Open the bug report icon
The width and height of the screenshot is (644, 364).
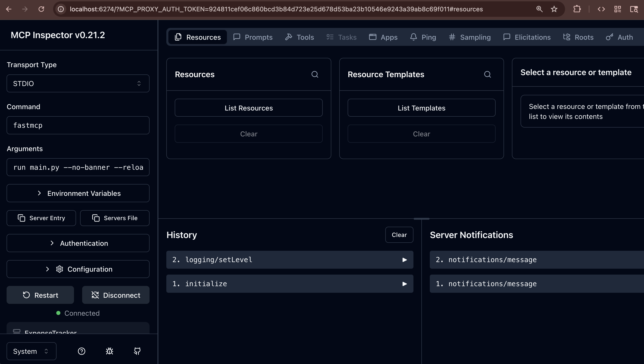(x=110, y=351)
